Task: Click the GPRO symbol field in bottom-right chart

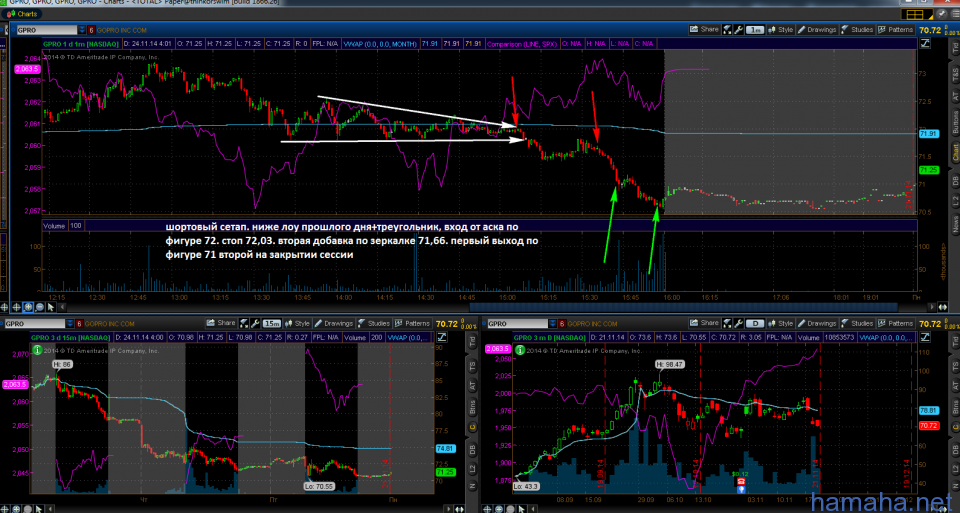Action: click(x=515, y=324)
